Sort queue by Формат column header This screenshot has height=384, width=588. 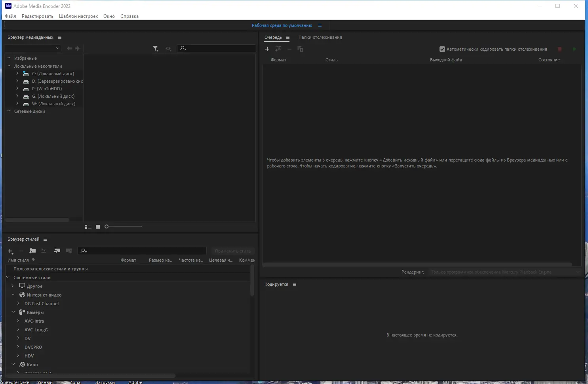coord(278,60)
